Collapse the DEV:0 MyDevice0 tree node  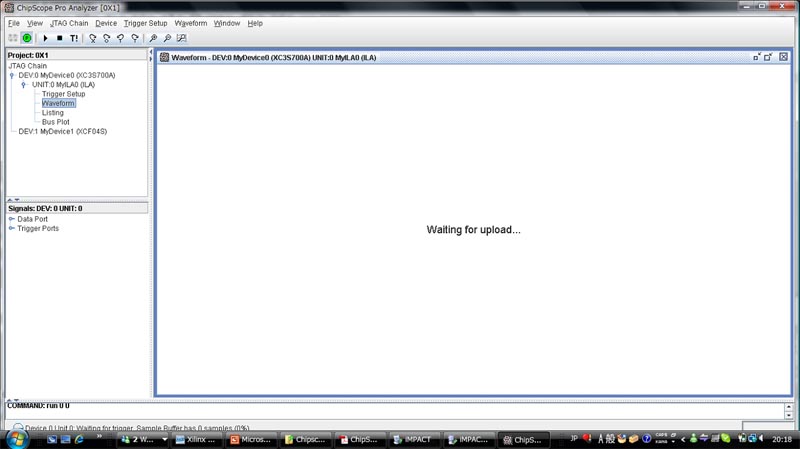12,76
